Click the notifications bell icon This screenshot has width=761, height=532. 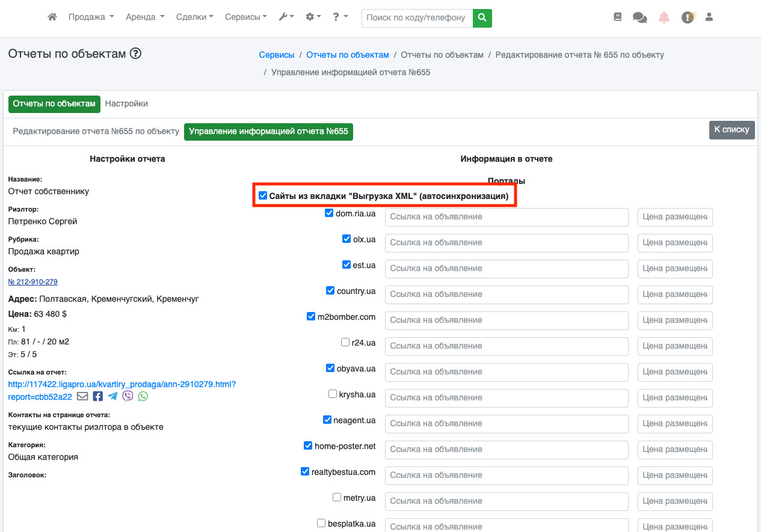pos(664,18)
